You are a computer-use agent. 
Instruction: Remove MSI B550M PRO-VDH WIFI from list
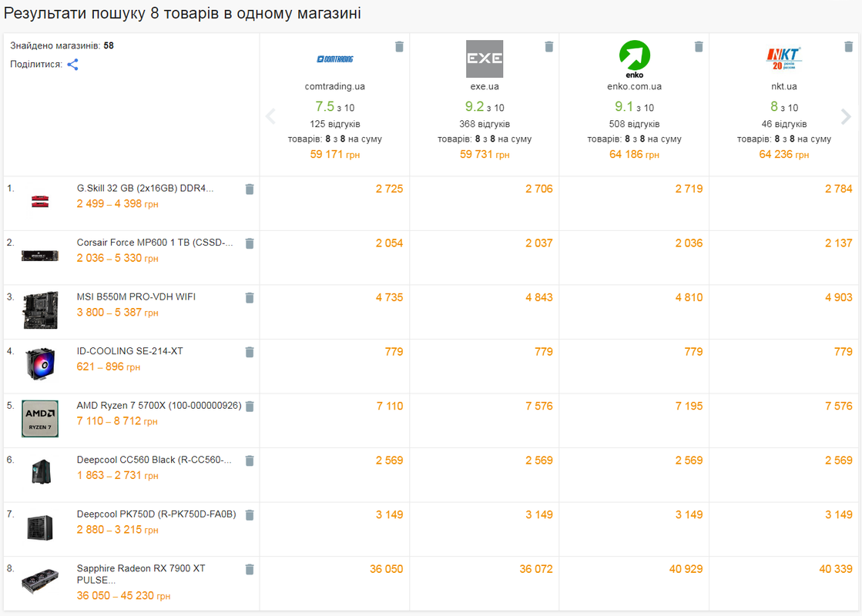(x=250, y=298)
